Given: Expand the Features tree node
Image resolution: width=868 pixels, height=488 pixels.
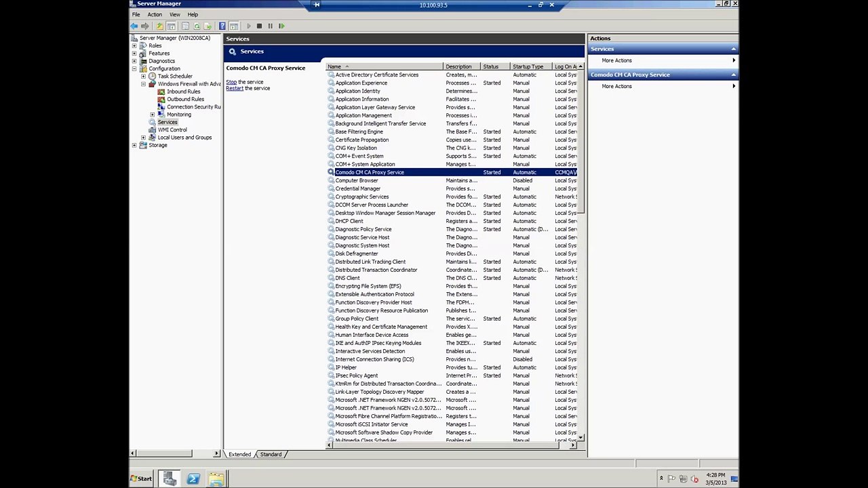Looking at the screenshot, I should [x=134, y=53].
